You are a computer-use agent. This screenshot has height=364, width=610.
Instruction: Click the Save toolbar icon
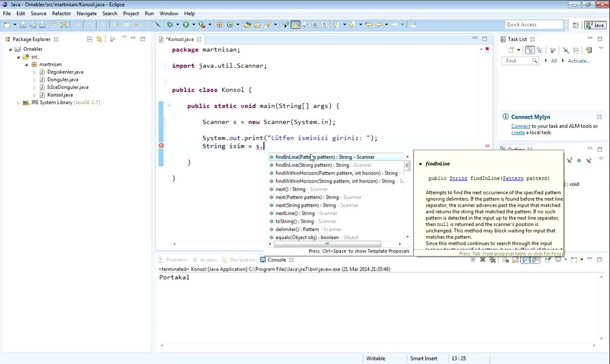23,24
